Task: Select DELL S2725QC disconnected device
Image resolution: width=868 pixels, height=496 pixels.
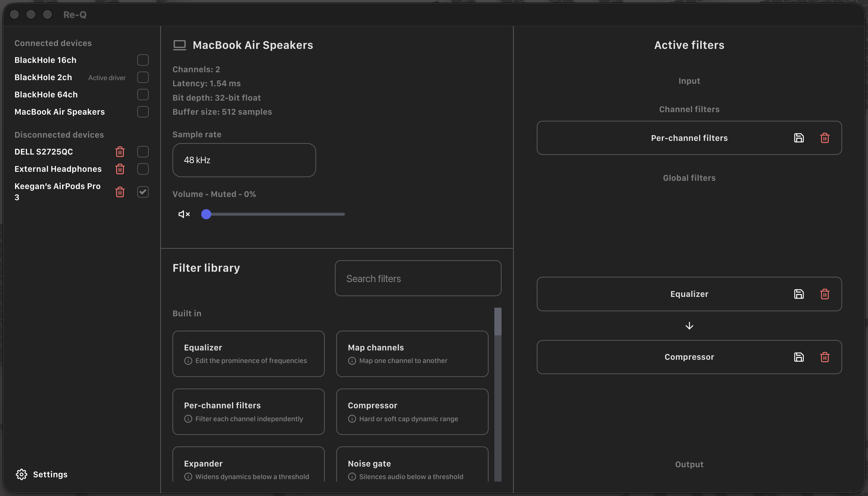Action: click(43, 152)
